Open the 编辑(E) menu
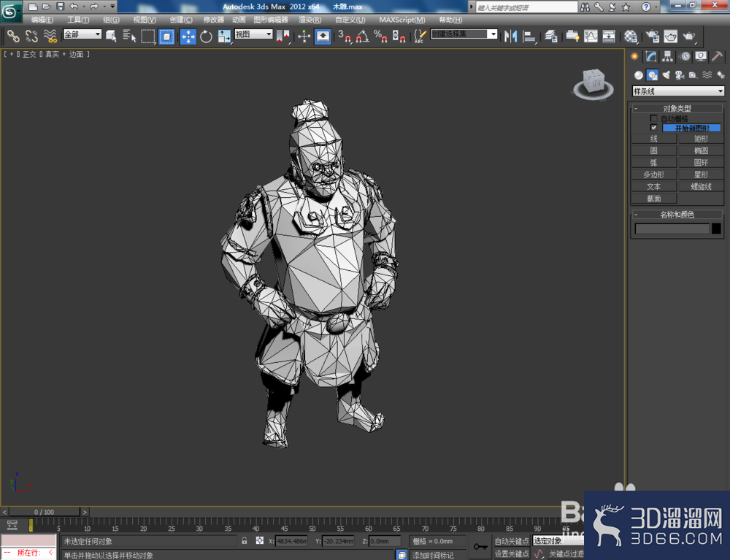This screenshot has height=560, width=730. (42, 20)
